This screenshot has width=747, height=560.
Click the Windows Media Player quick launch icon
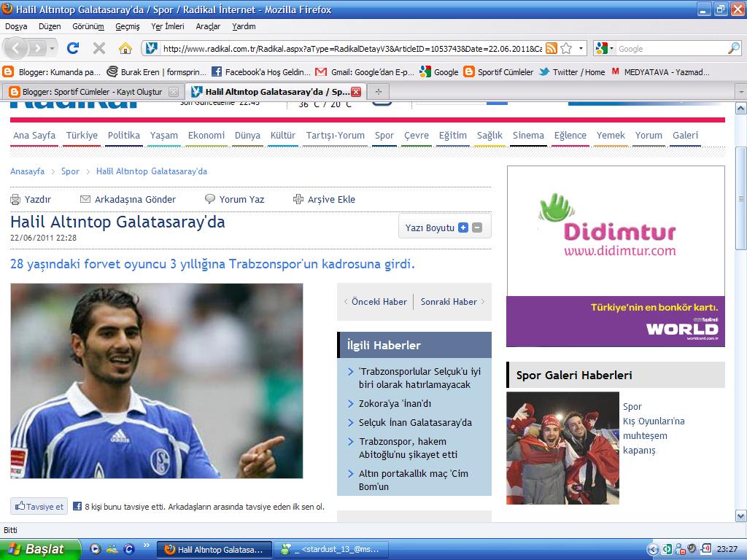click(x=96, y=549)
